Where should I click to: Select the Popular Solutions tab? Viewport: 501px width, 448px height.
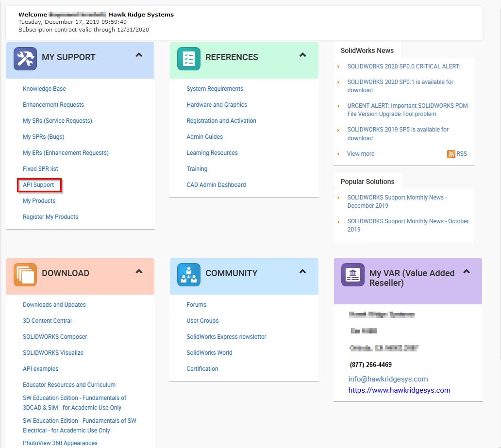367,182
